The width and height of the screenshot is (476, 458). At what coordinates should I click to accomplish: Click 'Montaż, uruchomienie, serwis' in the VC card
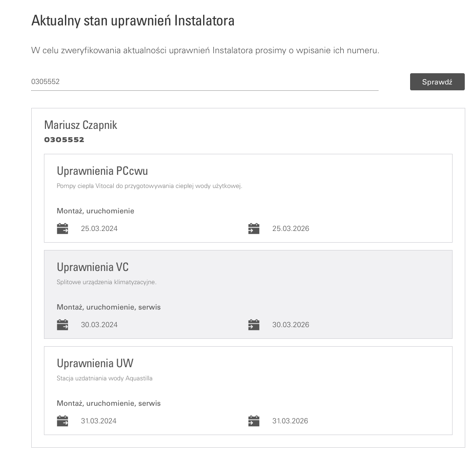point(109,307)
